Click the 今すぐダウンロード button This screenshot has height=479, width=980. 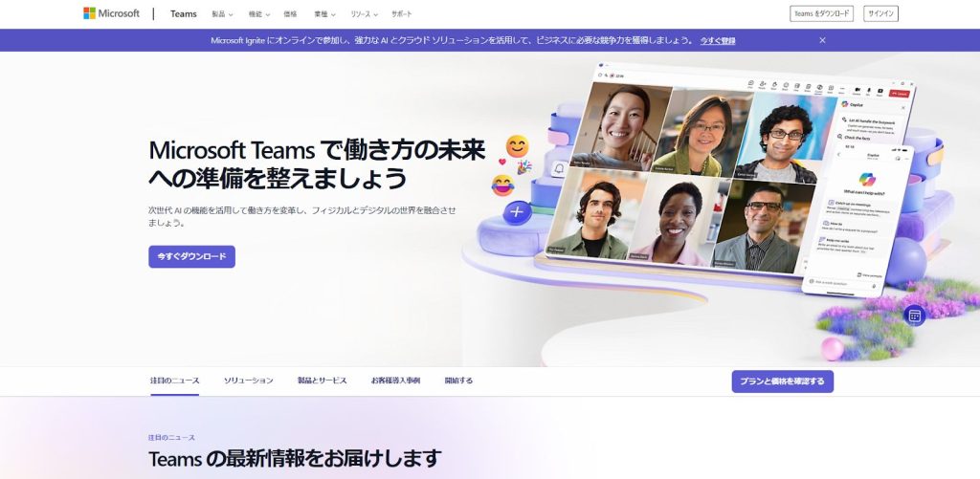[x=191, y=256]
